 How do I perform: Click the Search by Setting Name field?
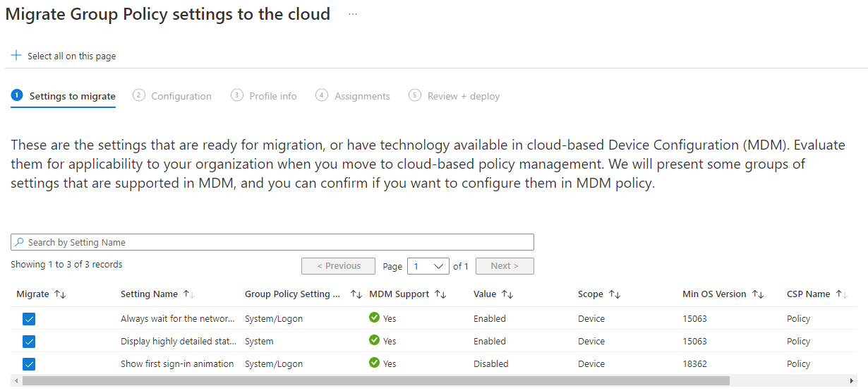[272, 242]
